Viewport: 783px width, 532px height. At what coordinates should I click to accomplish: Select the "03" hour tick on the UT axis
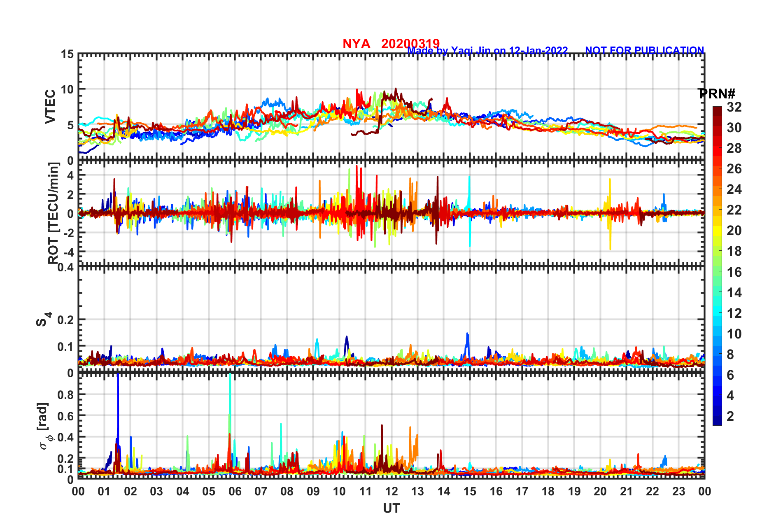point(156,491)
